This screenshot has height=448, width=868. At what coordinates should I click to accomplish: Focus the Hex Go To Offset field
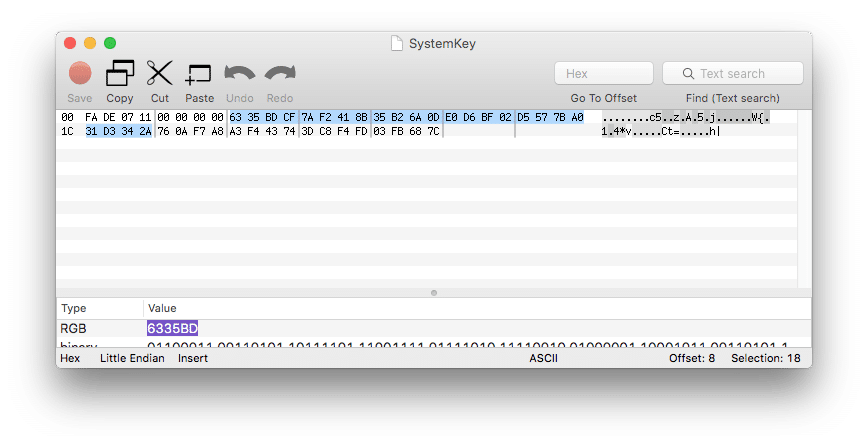pos(603,73)
